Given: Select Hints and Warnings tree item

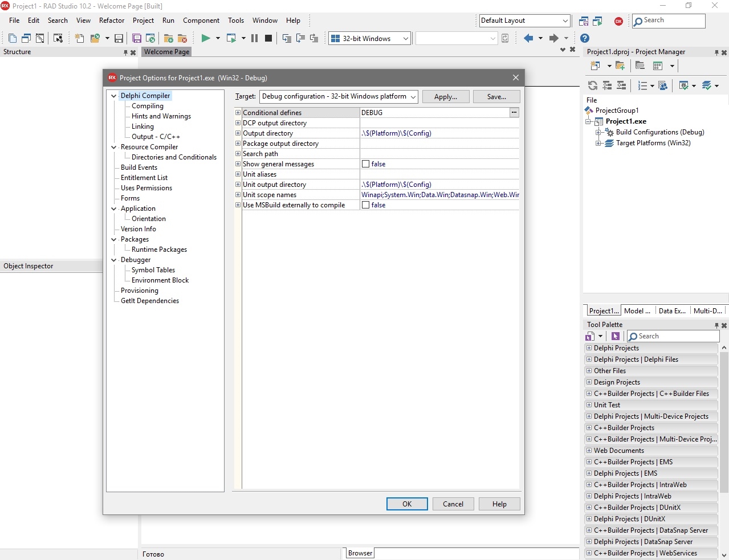Looking at the screenshot, I should pyautogui.click(x=161, y=116).
